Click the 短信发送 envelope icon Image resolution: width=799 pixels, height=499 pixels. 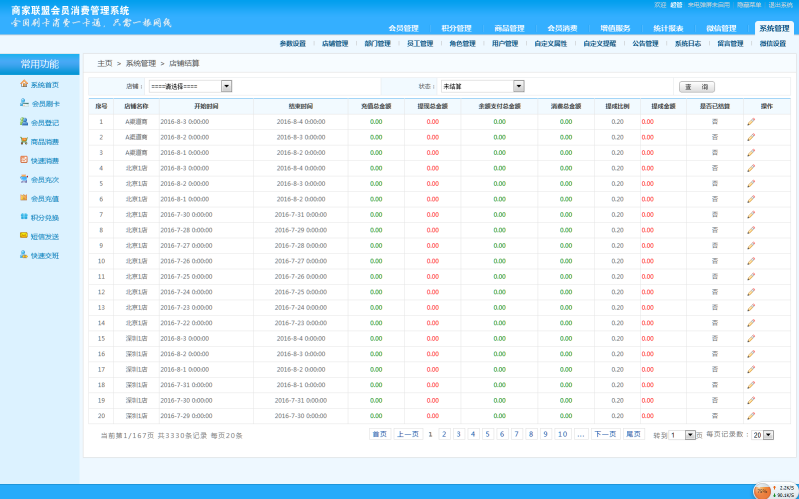click(x=24, y=236)
